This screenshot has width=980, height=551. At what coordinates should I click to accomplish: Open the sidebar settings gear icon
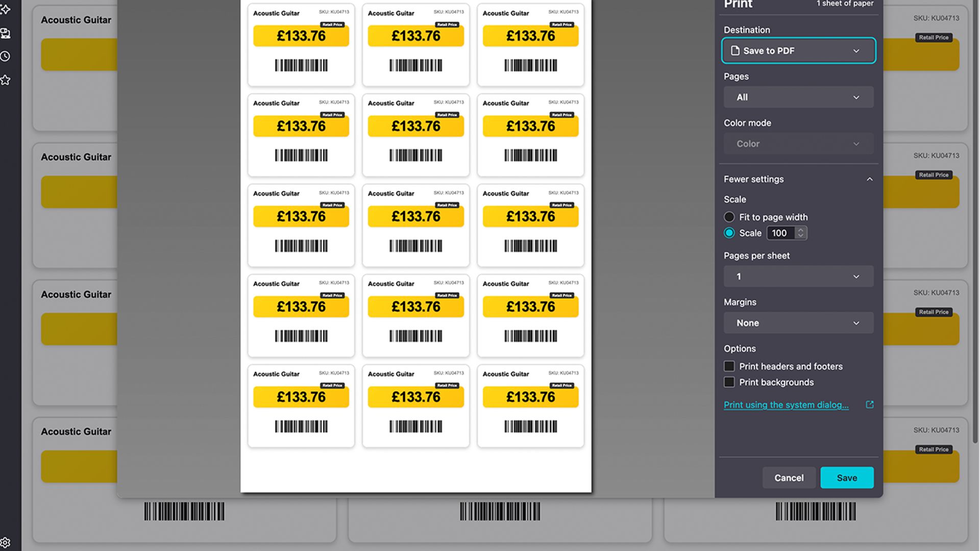pos(6,542)
